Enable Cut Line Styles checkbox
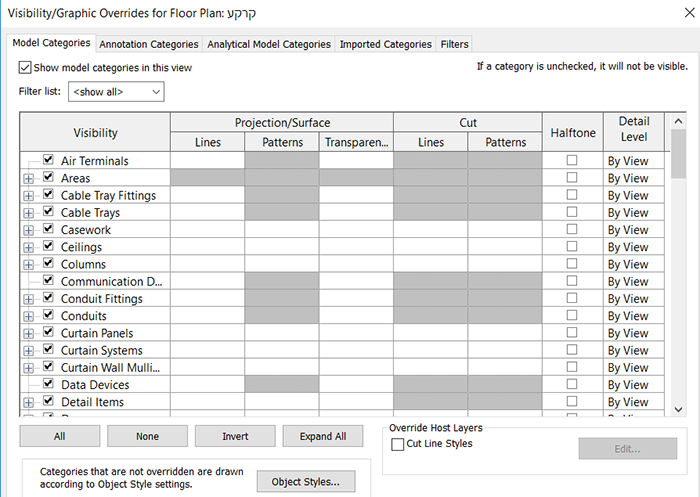 point(397,444)
